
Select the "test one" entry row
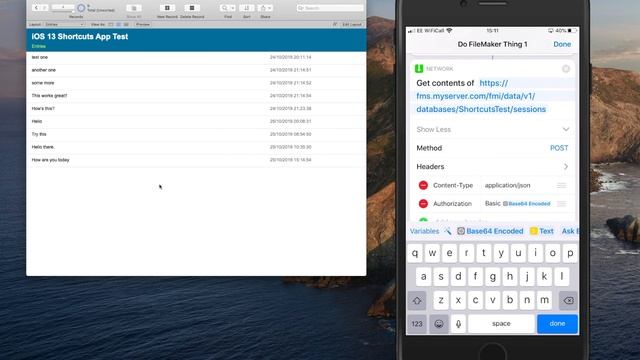tap(196, 58)
